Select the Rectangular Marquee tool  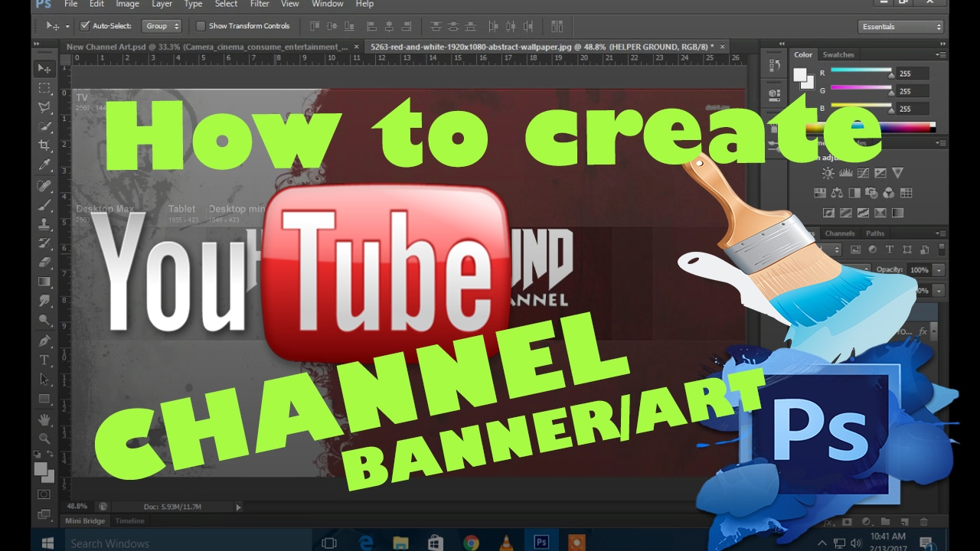(44, 88)
